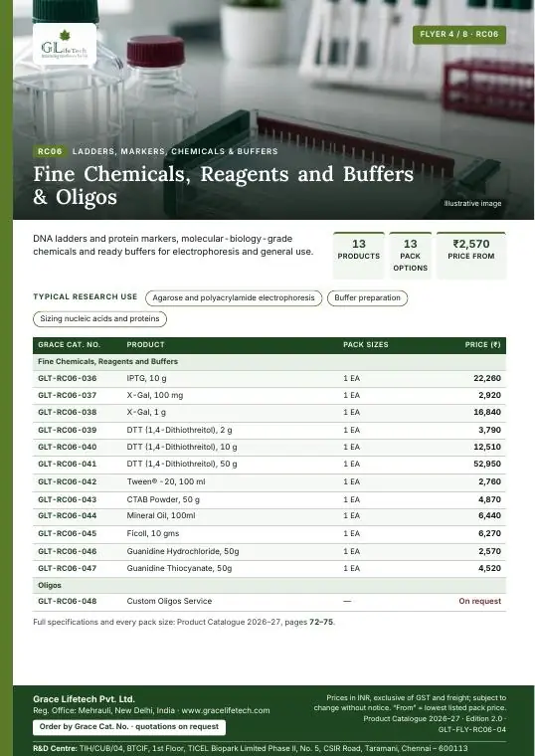Click product 'Tween® -20, 100 ml'
The height and width of the screenshot is (756, 535).
coord(166,481)
